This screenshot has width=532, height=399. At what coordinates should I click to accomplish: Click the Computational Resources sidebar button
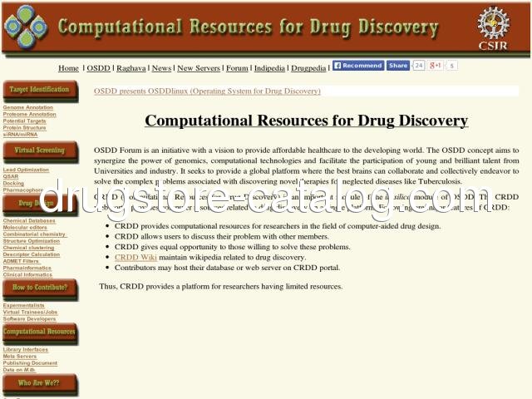point(40,332)
